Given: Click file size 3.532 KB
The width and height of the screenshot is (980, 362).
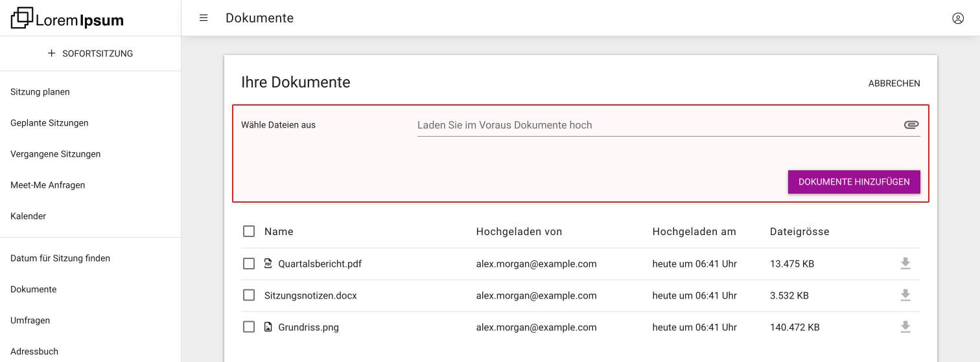Looking at the screenshot, I should 789,295.
